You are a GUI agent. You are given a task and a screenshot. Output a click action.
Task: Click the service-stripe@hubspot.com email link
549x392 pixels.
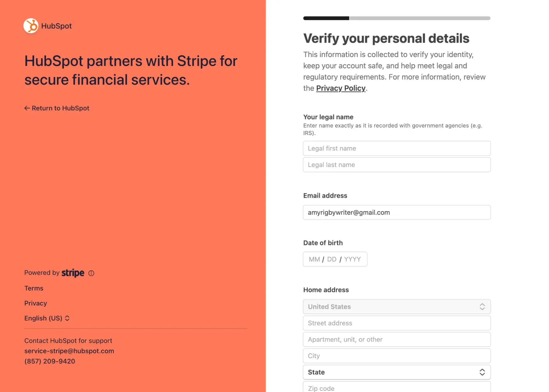pyautogui.click(x=69, y=351)
